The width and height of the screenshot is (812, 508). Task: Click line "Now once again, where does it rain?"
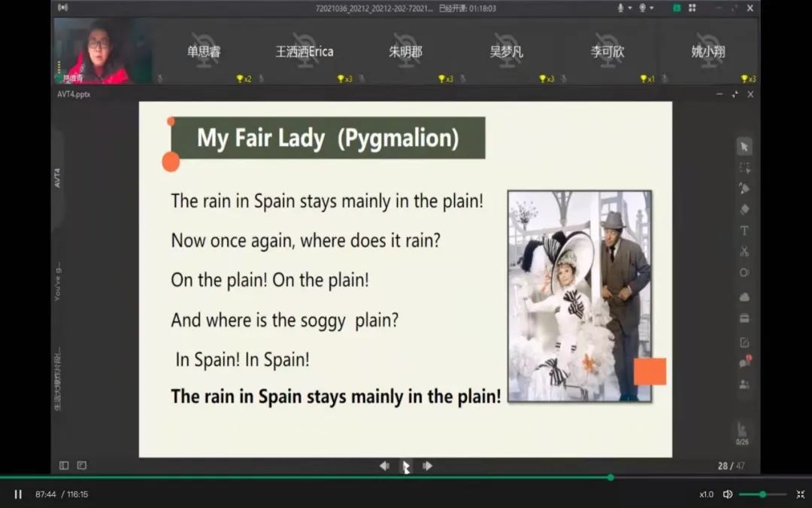pos(305,241)
